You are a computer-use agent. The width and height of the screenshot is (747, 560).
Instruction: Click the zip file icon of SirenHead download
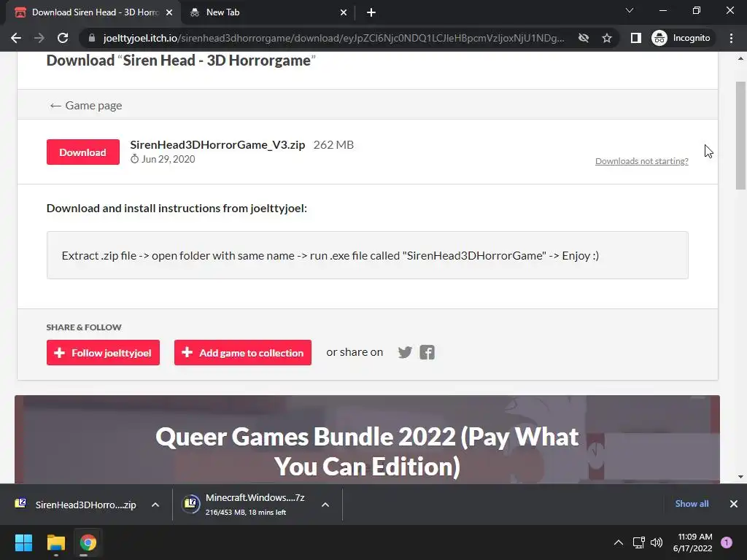pos(20,504)
